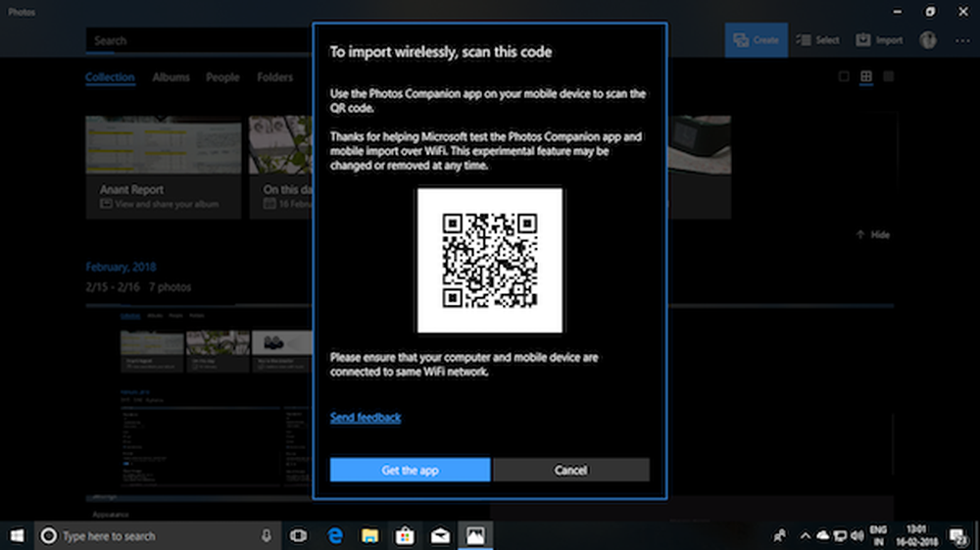This screenshot has height=550, width=980.
Task: Open the Anant Report album card
Action: coord(163,168)
